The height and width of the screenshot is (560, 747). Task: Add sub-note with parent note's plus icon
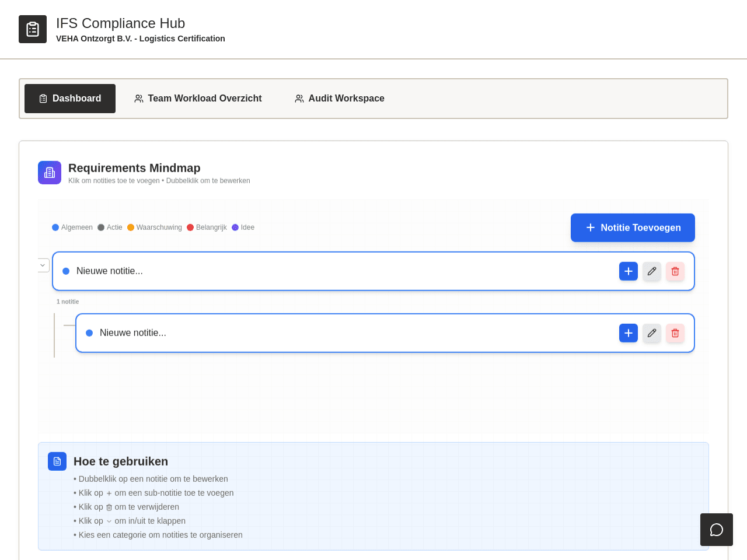pos(629,271)
